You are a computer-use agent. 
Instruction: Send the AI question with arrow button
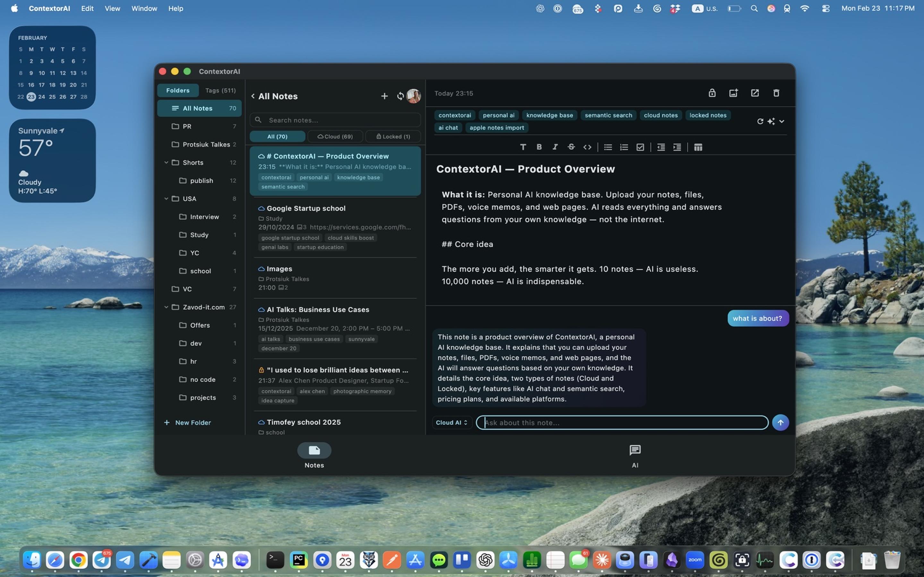point(780,422)
